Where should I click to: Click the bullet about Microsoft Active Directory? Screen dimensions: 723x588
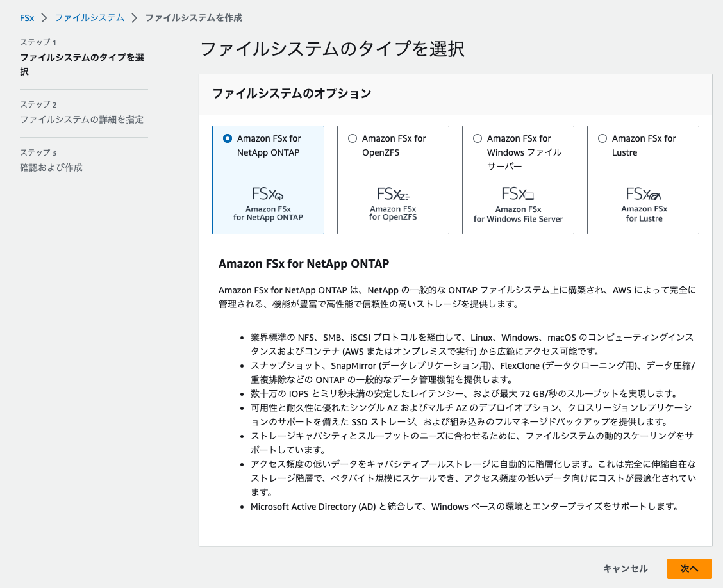coord(465,507)
